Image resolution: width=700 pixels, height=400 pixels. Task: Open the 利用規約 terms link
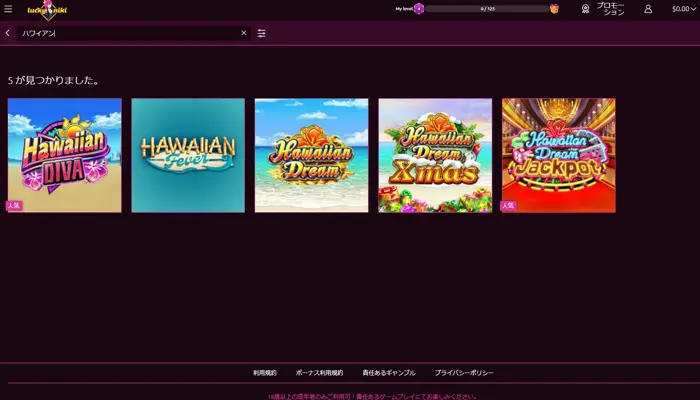[x=265, y=372]
